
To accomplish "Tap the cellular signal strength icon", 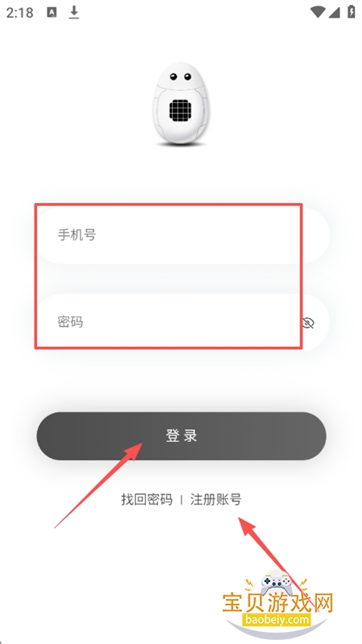I will 335,12.
